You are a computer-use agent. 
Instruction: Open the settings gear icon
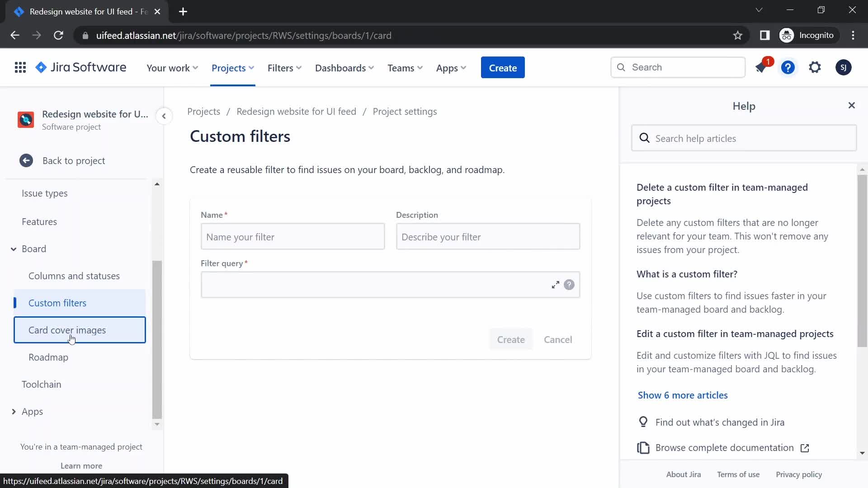click(815, 68)
